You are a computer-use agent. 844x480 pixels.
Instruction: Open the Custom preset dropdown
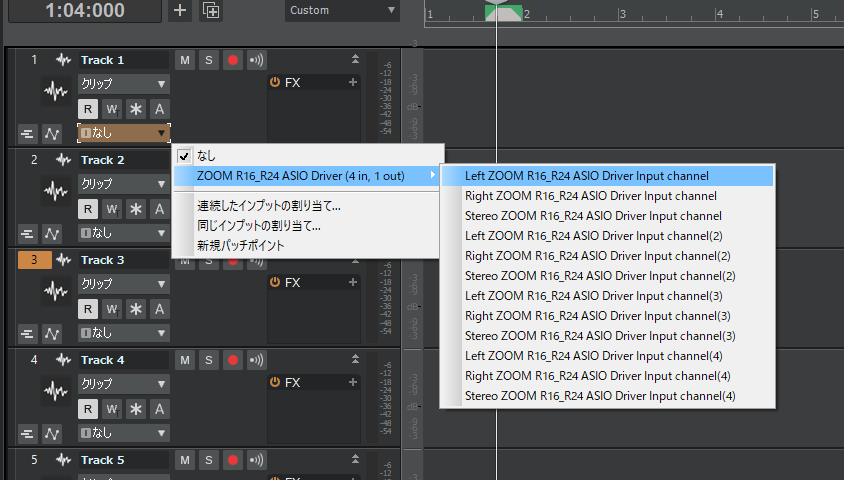342,10
